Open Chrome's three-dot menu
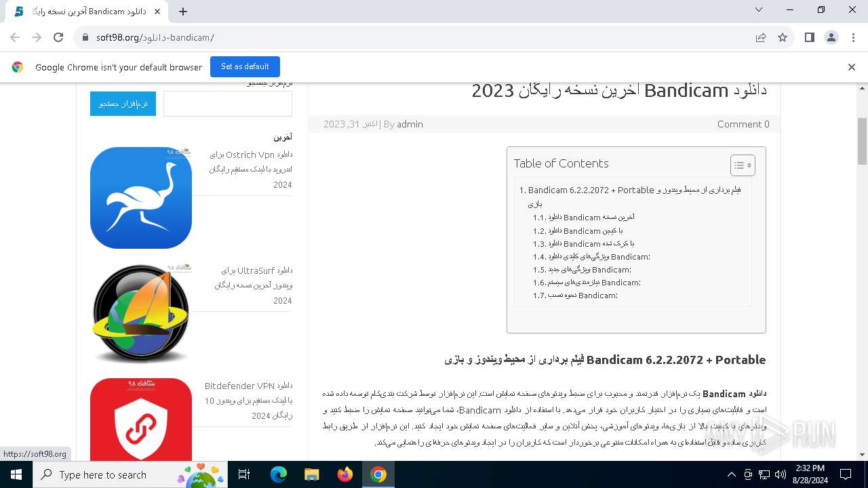Screen dimensions: 868x488 (x=853, y=37)
